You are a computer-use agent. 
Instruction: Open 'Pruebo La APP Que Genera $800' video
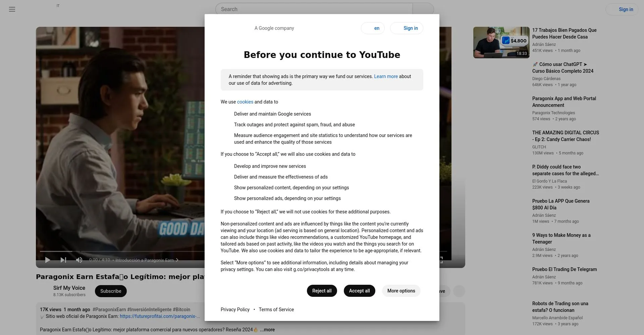pyautogui.click(x=561, y=204)
